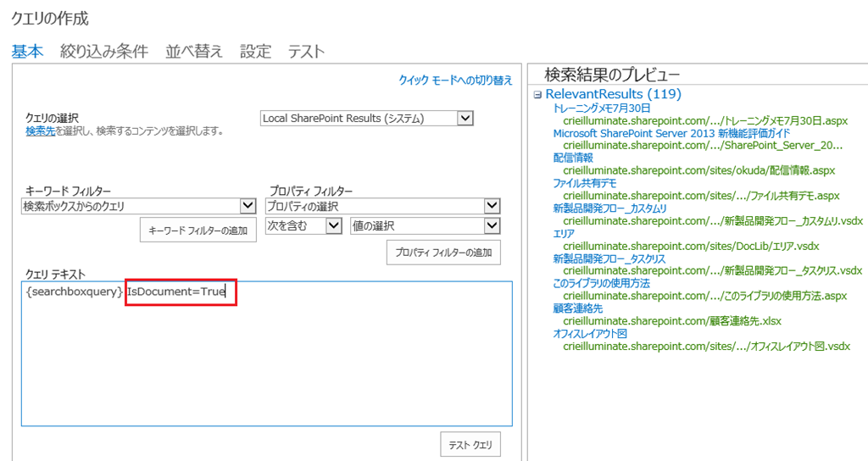Click the URL ending エリア.vsdx
Image resolution: width=868 pixels, height=461 pixels.
point(691,247)
